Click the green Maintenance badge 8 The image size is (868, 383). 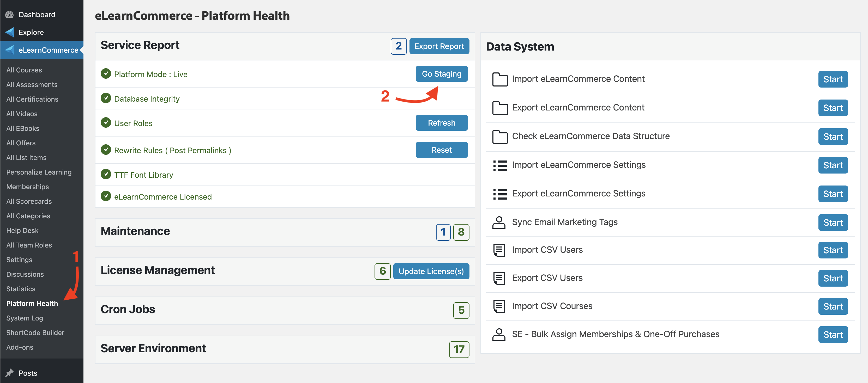(461, 232)
